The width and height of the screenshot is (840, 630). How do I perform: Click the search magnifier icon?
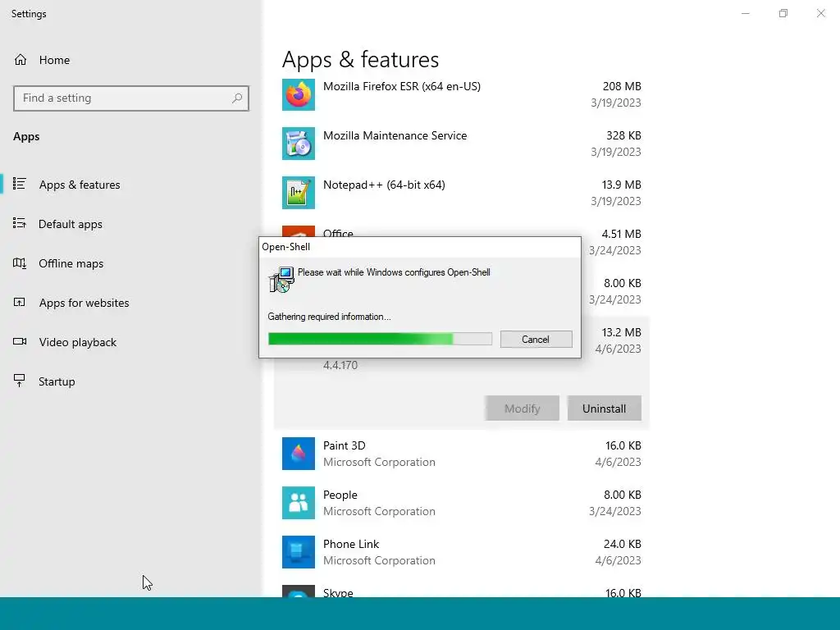(x=237, y=98)
